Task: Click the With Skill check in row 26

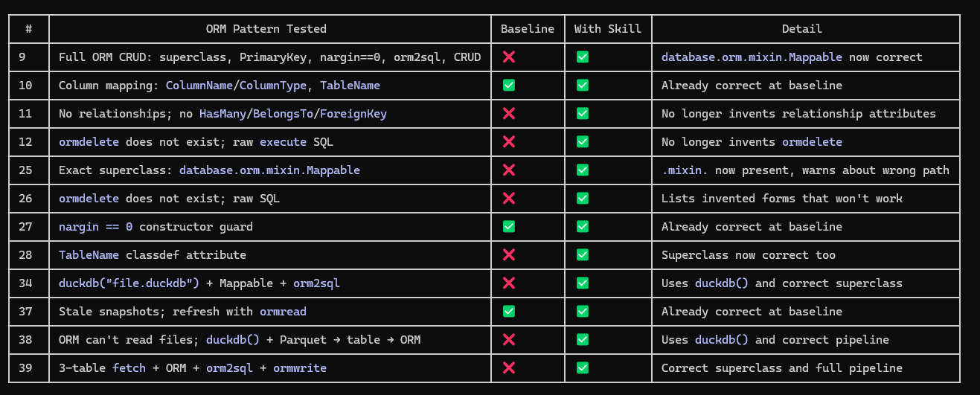Action: pyautogui.click(x=583, y=198)
